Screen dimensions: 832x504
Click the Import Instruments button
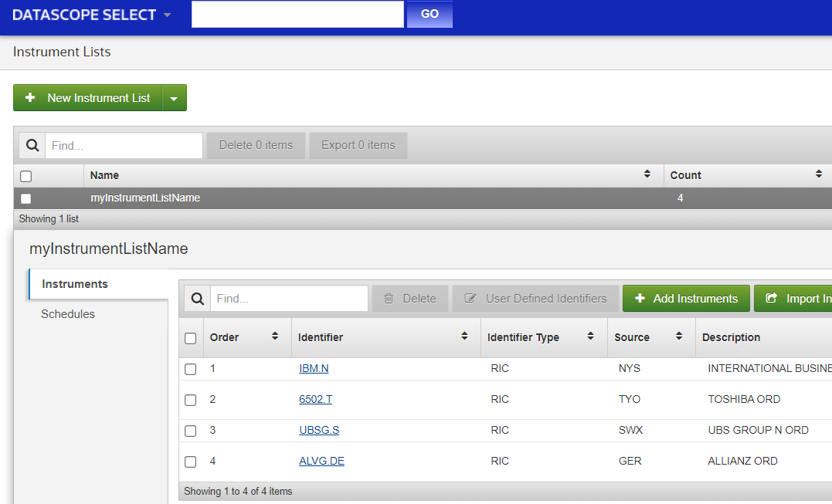793,299
